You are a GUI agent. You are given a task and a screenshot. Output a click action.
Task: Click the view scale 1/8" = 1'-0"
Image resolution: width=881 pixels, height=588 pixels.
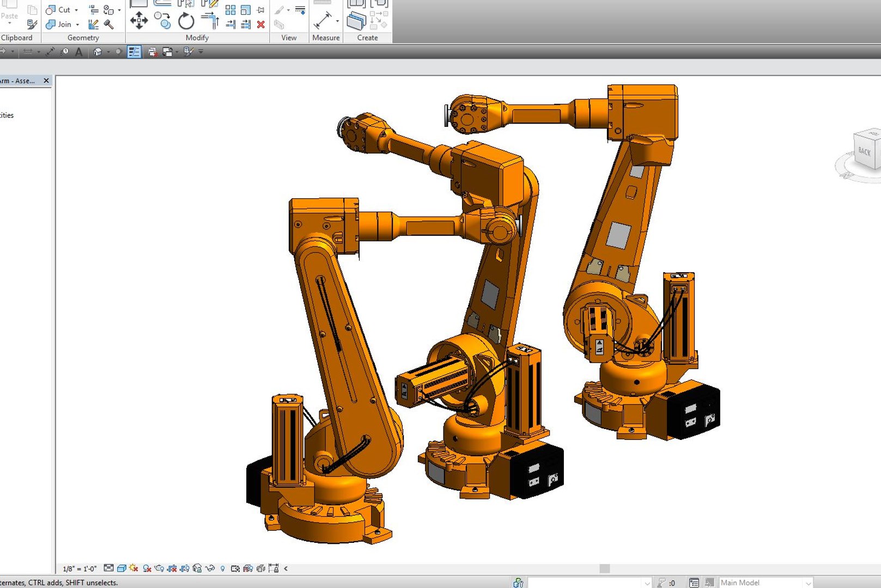click(x=80, y=568)
